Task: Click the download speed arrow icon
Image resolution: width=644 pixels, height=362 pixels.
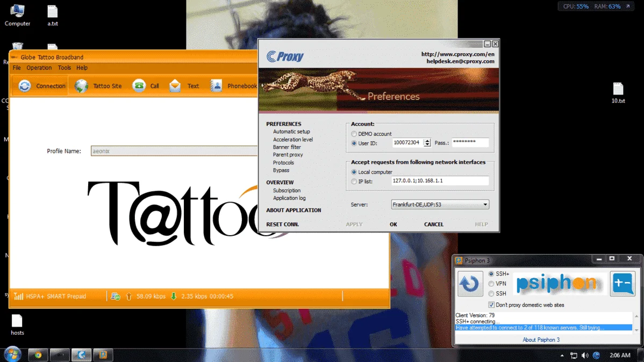Action: tap(174, 296)
